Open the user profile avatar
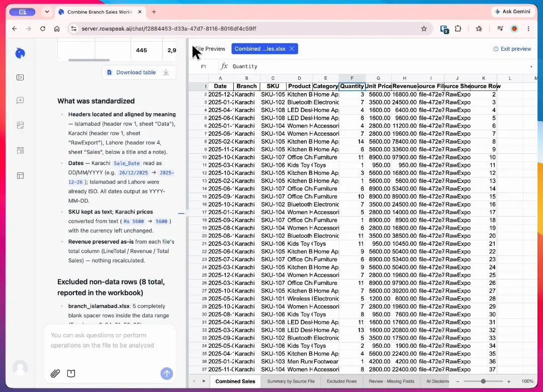Viewport: 543px width, 392px height. click(20, 367)
